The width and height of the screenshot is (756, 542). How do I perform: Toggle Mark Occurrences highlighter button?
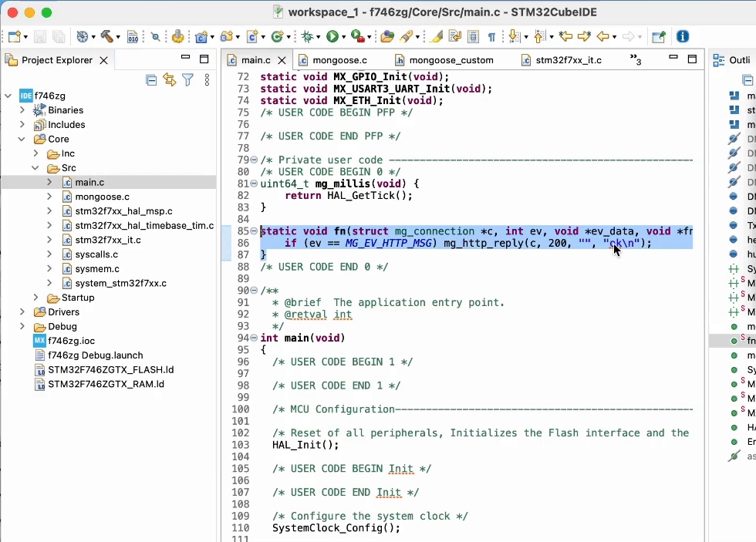[437, 36]
